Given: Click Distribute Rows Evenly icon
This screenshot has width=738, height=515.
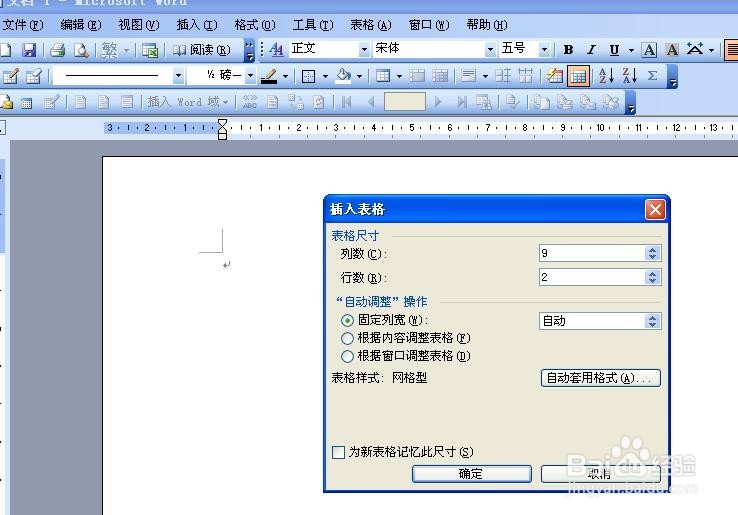Looking at the screenshot, I should [x=503, y=76].
